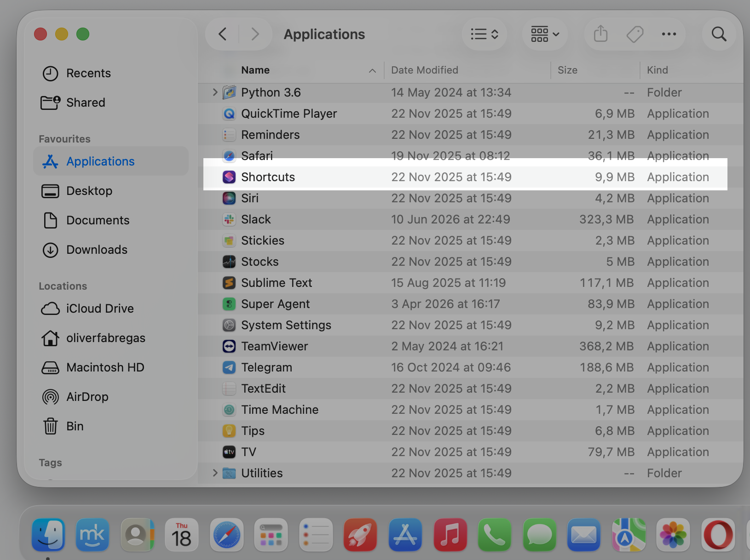
Task: Open Messages from the Dock
Action: [539, 534]
